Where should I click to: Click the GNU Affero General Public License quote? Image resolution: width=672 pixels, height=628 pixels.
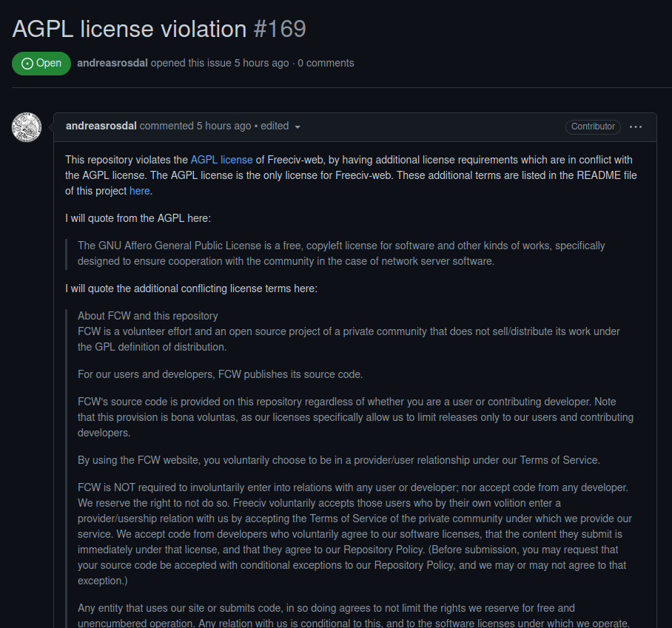pos(340,253)
